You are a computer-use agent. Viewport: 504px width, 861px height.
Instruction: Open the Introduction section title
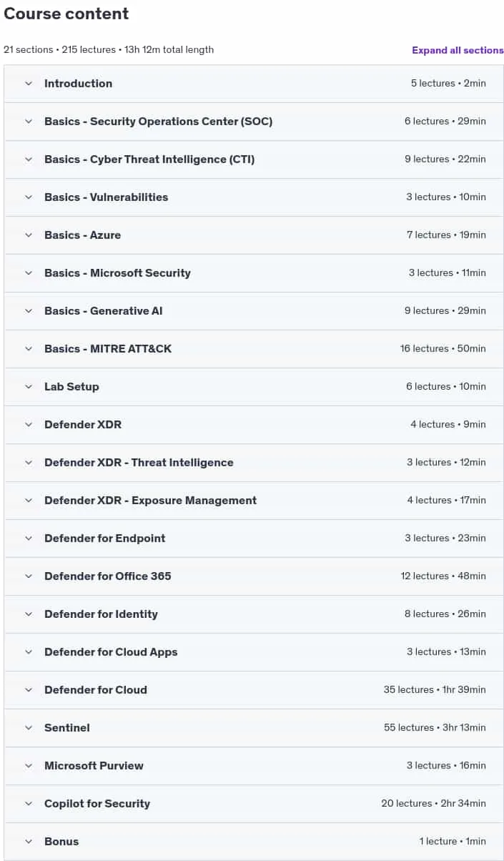(78, 84)
